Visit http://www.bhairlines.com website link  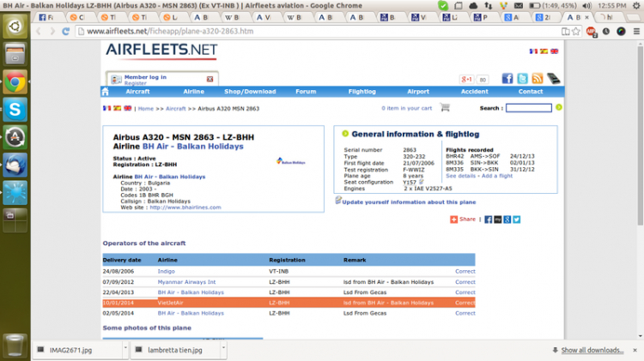(x=185, y=208)
